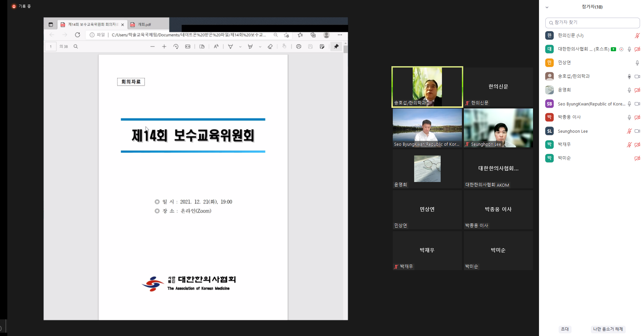The height and width of the screenshot is (336, 644).
Task: Pin the PDF toolbar
Action: pos(336,47)
